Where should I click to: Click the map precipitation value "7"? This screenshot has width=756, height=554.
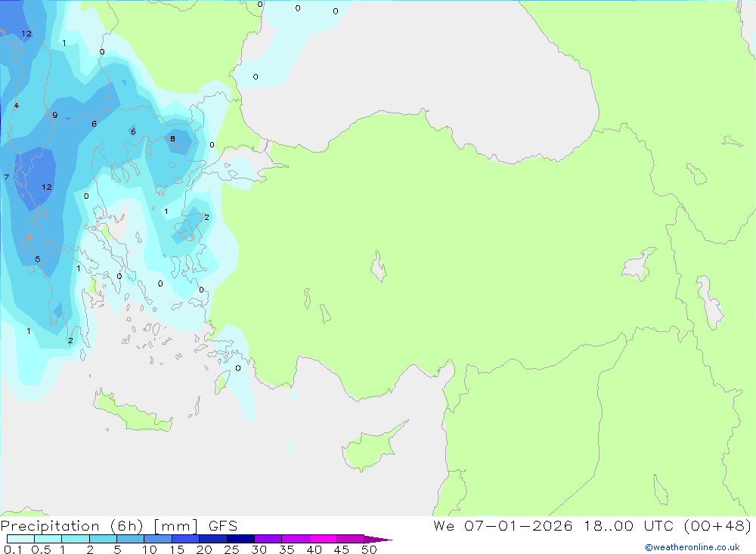pos(6,178)
